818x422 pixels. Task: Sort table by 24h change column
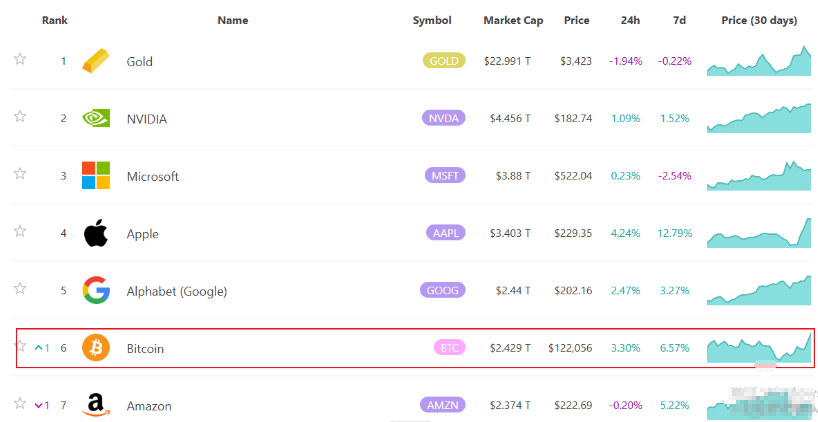click(x=630, y=20)
